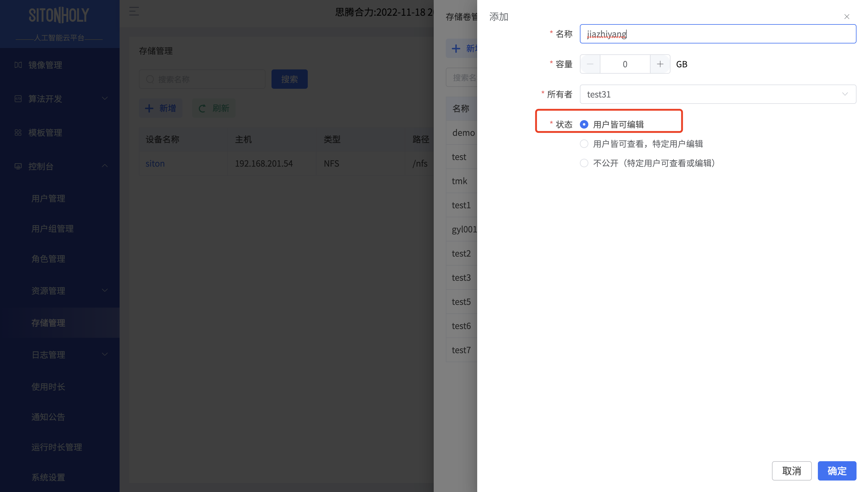Expand the 算法开发 menu chevron
Viewport: 868px width, 492px height.
[x=105, y=98]
